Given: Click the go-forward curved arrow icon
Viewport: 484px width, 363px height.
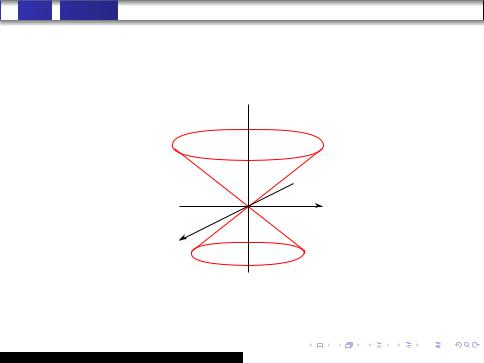Looking at the screenshot, I should (476, 345).
